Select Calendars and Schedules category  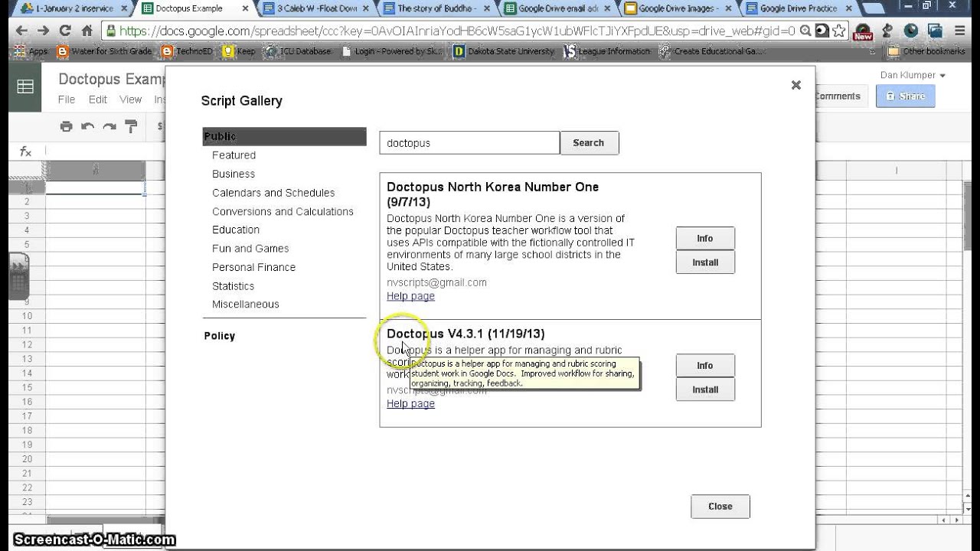(x=273, y=193)
